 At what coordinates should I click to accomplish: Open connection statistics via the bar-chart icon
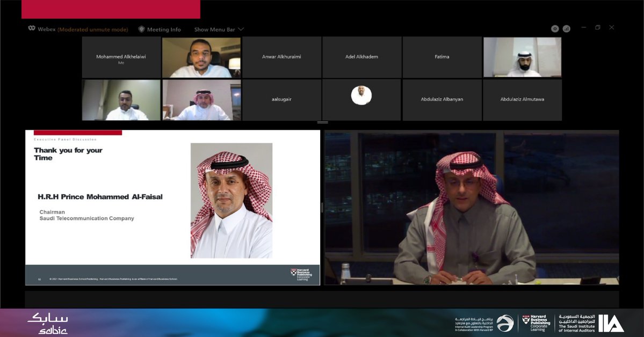point(566,28)
